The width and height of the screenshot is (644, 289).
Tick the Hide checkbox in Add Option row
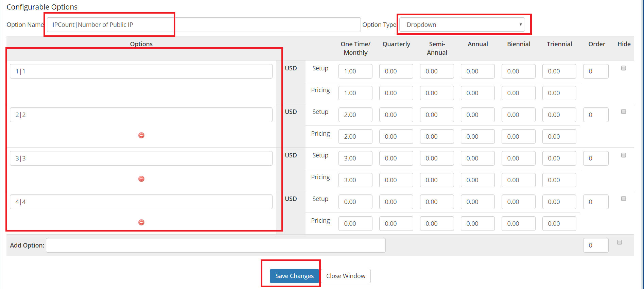(620, 242)
